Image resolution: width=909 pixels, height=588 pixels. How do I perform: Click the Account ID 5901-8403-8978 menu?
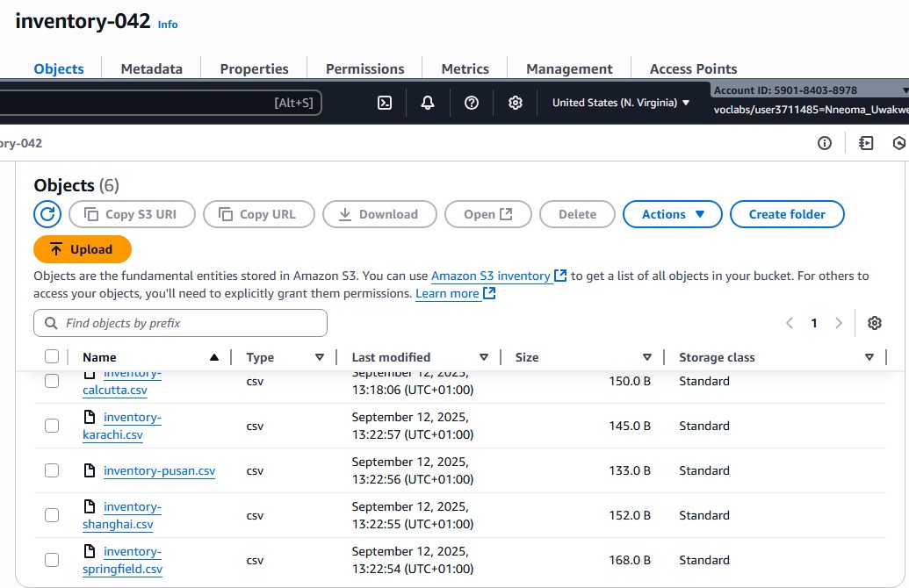click(810, 90)
